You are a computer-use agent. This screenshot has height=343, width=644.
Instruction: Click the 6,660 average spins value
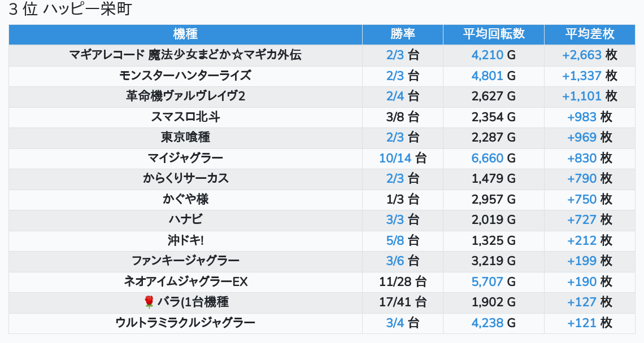point(488,159)
